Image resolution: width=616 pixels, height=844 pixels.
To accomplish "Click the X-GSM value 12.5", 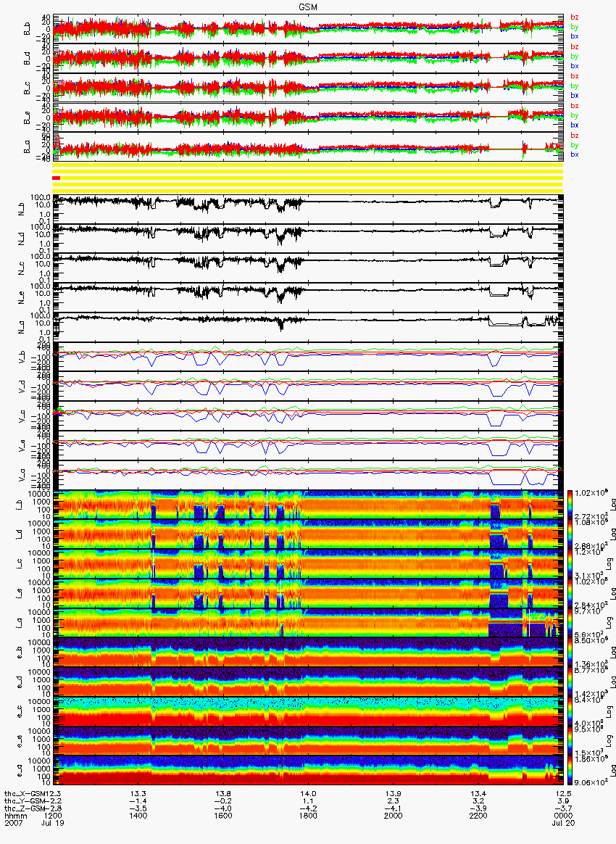I will 563,794.
